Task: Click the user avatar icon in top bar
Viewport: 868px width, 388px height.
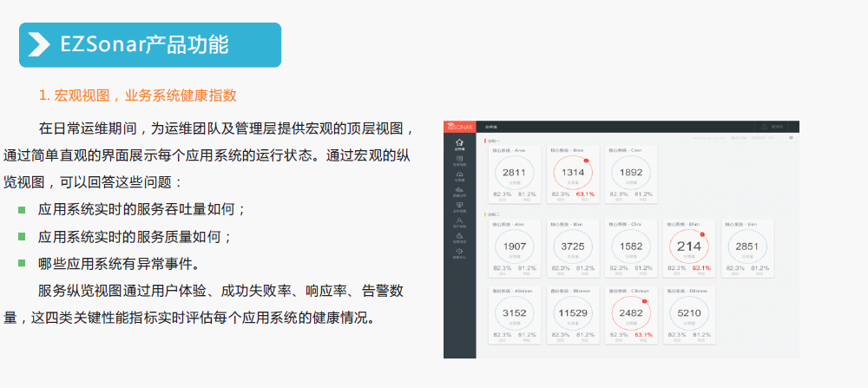Action: point(764,126)
